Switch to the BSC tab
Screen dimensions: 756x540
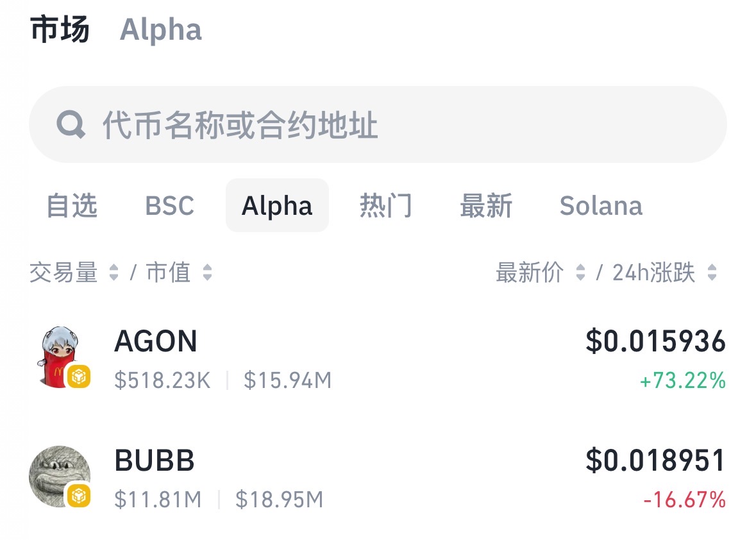click(x=170, y=205)
